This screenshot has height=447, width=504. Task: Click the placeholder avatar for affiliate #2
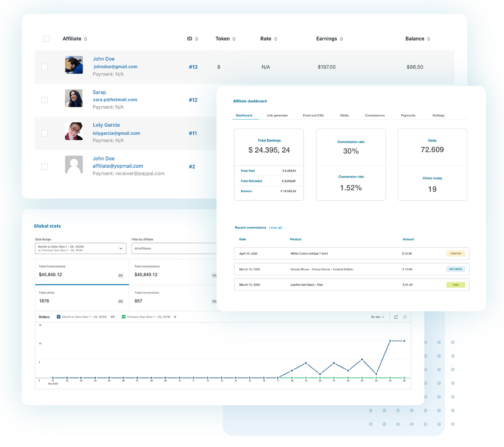74,165
